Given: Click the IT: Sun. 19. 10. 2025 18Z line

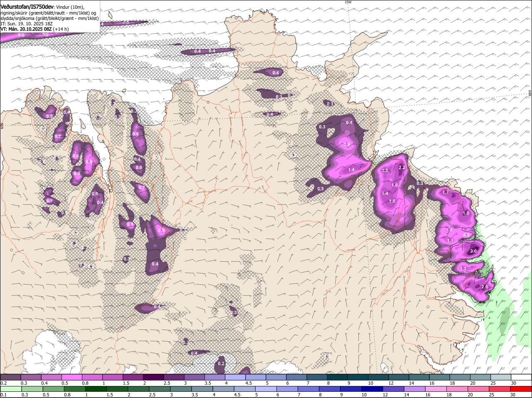Looking at the screenshot, I should 26,24.
